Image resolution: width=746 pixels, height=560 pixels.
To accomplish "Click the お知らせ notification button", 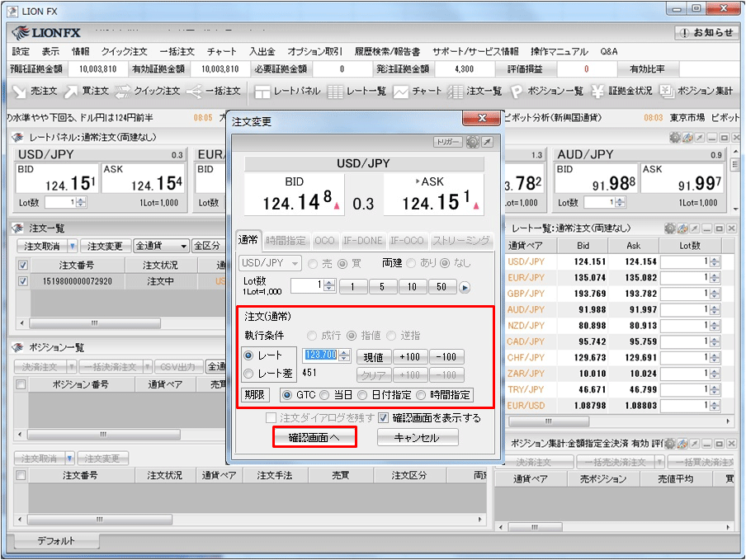I will (x=706, y=32).
